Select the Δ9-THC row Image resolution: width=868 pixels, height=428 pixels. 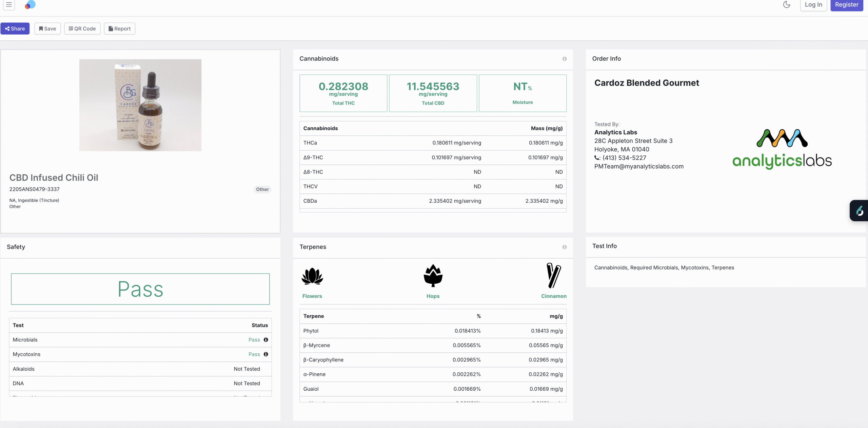pos(433,157)
